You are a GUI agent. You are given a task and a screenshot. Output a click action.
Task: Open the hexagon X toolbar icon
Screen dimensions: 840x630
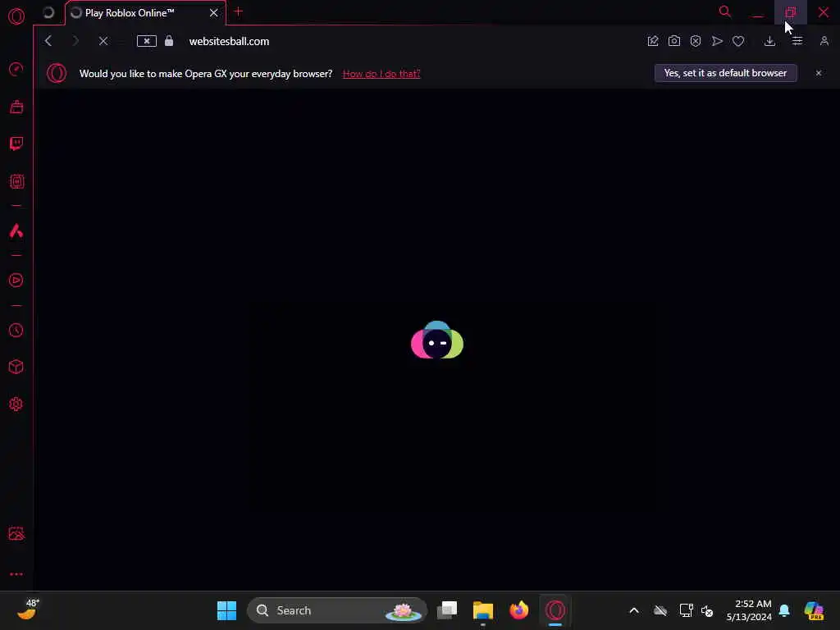click(696, 41)
